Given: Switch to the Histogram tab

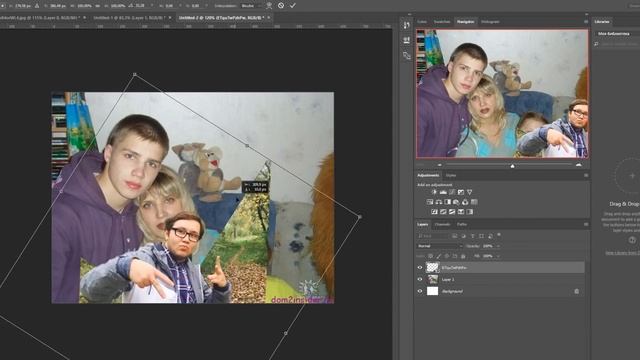Looking at the screenshot, I should click(x=490, y=22).
